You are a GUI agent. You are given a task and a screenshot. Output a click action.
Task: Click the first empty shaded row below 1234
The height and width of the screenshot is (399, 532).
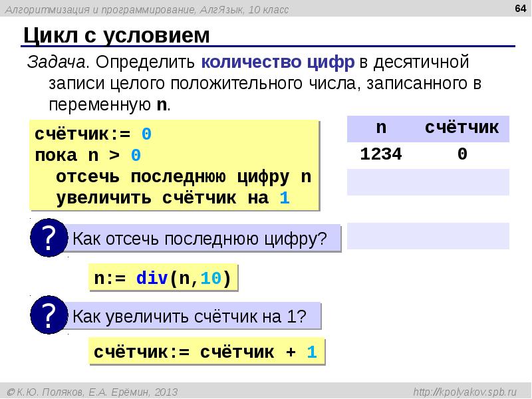[x=428, y=182]
